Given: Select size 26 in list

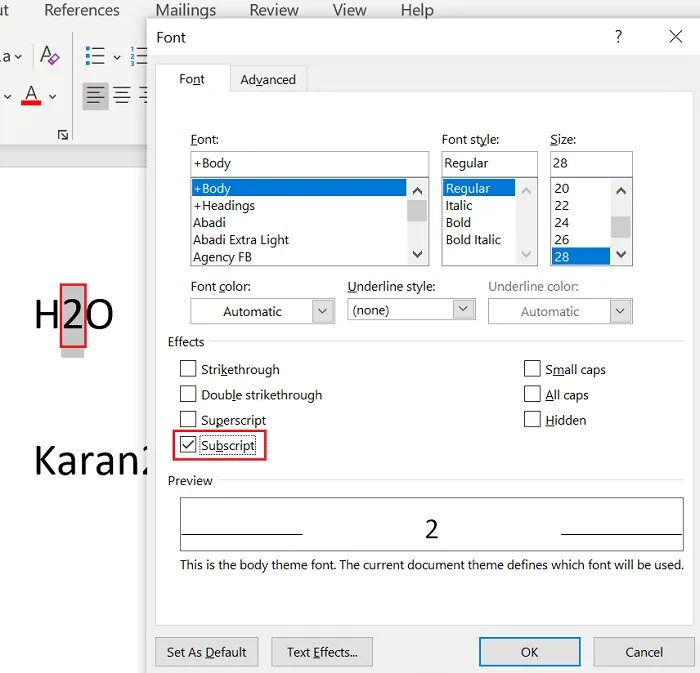Looking at the screenshot, I should click(581, 240).
